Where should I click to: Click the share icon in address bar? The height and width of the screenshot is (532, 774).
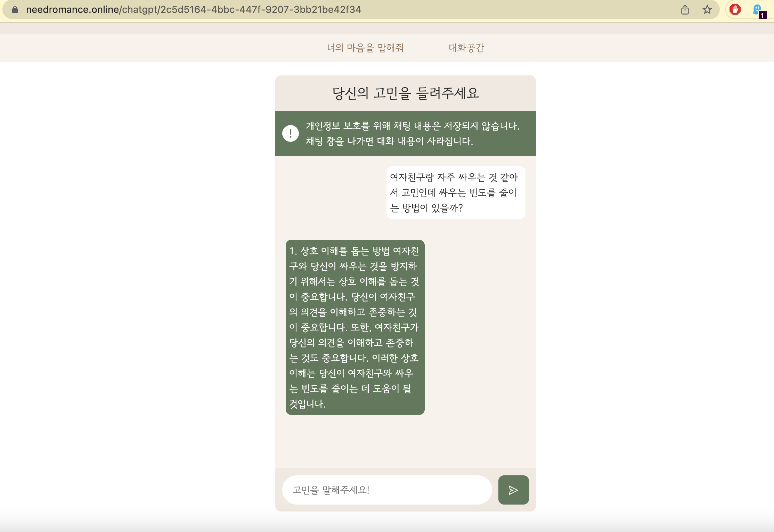(x=685, y=9)
